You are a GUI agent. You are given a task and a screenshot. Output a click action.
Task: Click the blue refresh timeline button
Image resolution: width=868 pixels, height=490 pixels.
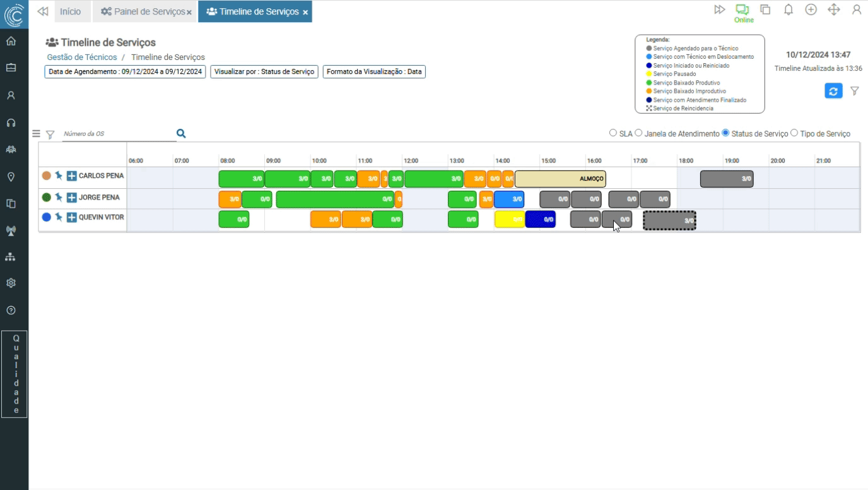pos(833,91)
